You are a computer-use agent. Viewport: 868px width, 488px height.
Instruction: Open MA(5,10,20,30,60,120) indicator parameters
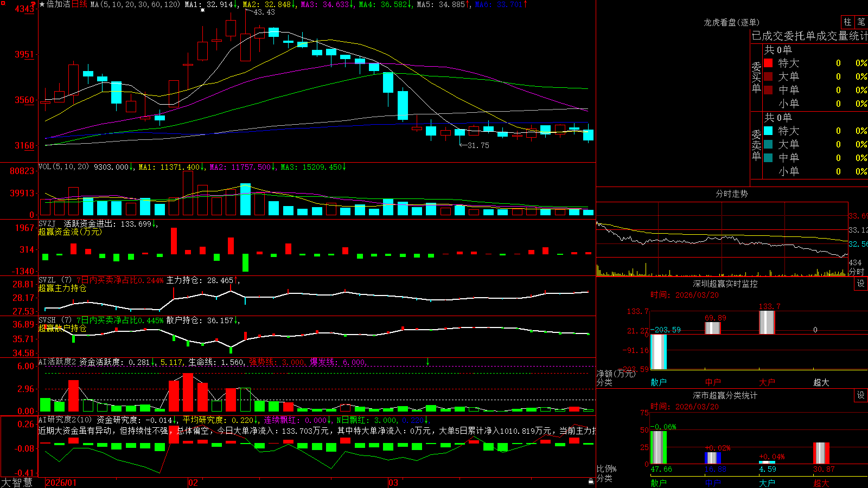point(135,4)
